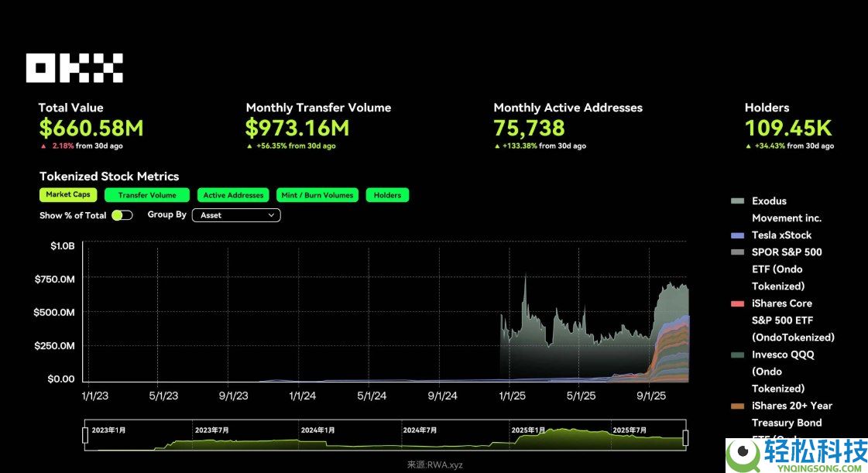This screenshot has width=868, height=473.
Task: Select the Market Caps tab
Action: pyautogui.click(x=68, y=195)
